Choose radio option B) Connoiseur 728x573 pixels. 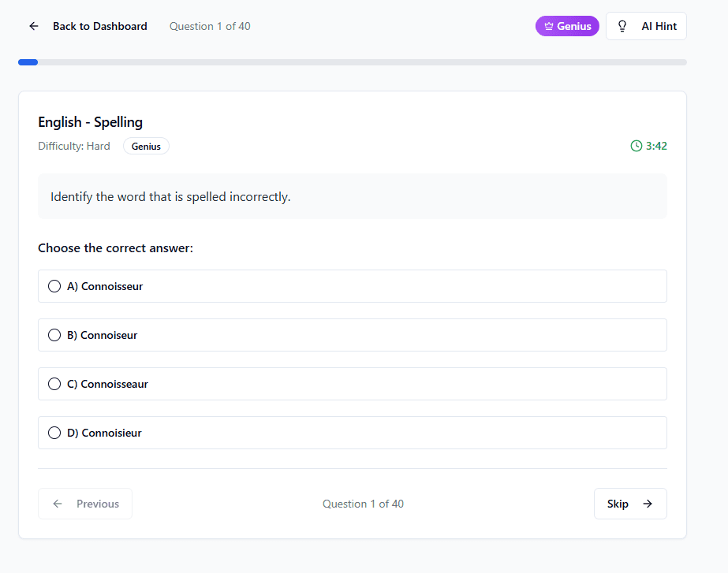(x=54, y=335)
